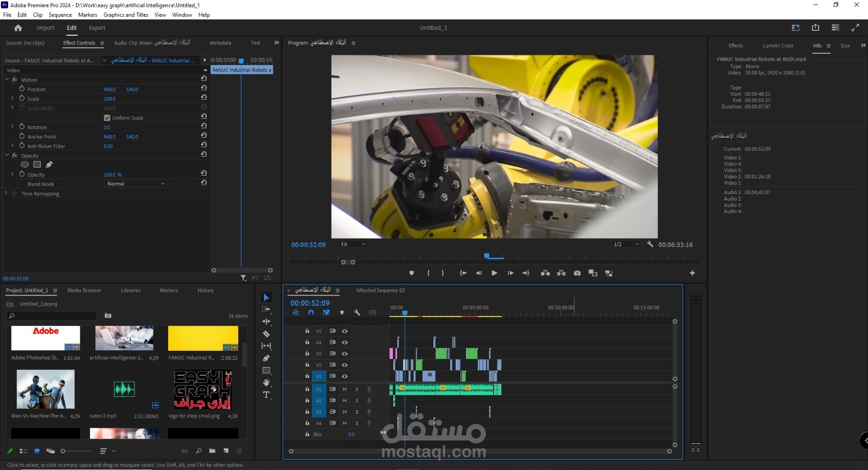868x470 pixels.
Task: Switch to the Export workspace tab
Action: 97,28
